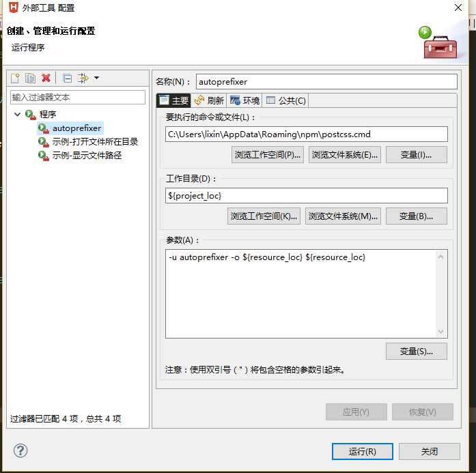
Task: Click 浏览文件系统(E)... button for command
Action: pyautogui.click(x=345, y=155)
